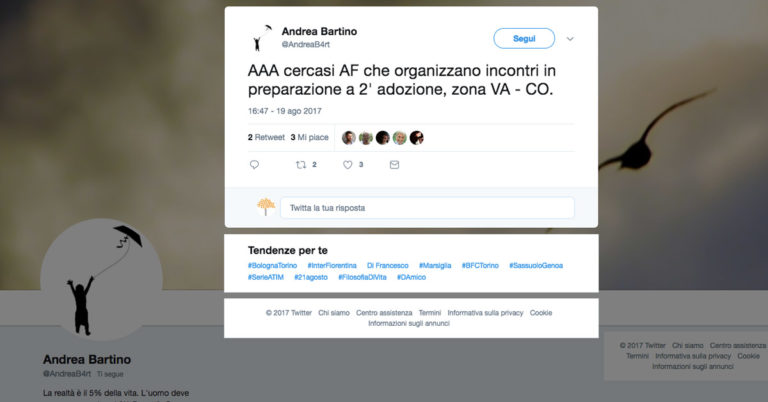The height and width of the screenshot is (402, 768).
Task: Open Centro assistenza footer link
Action: tap(384, 312)
